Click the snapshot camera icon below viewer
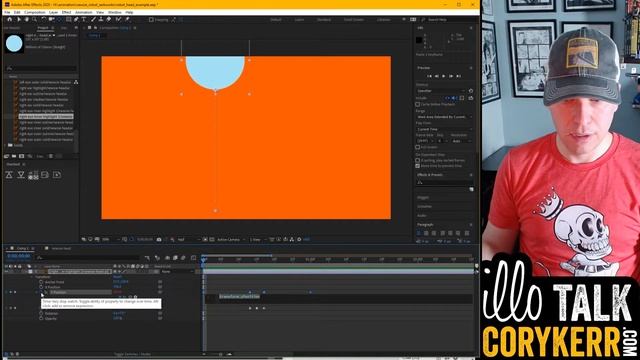 [x=159, y=240]
